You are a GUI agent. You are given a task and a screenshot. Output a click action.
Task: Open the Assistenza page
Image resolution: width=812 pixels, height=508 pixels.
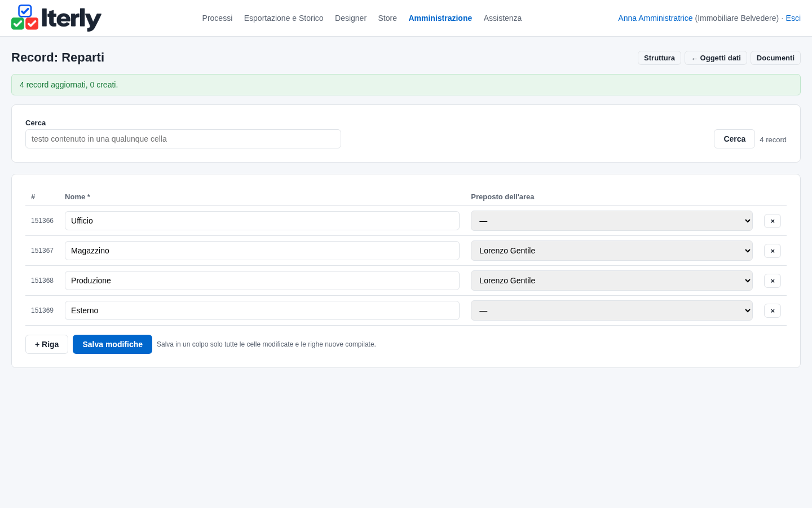(x=502, y=18)
